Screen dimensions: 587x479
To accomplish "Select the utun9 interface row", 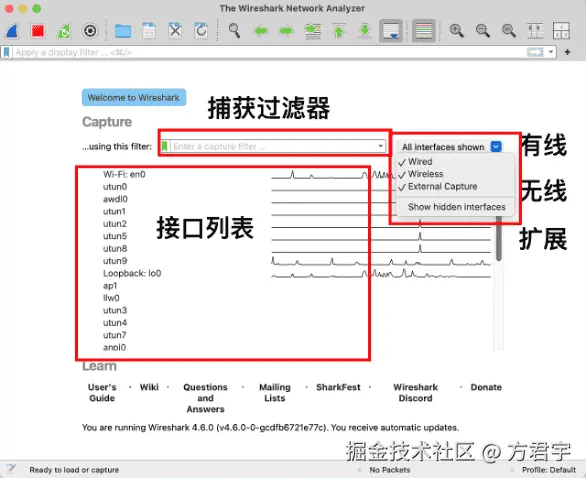I will coord(115,261).
